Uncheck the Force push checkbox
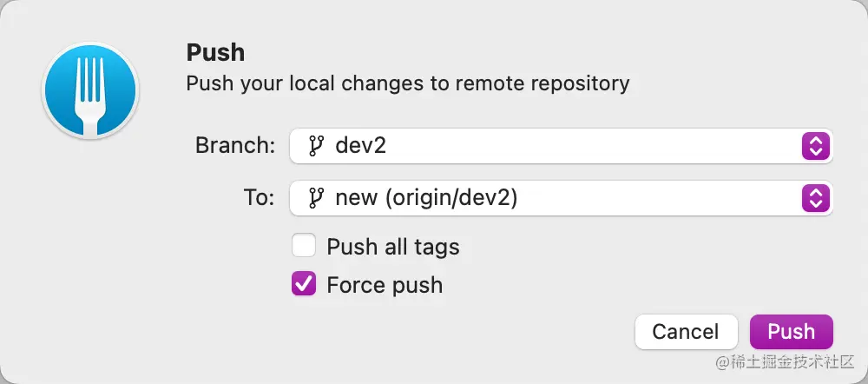This screenshot has width=868, height=384. 304,284
